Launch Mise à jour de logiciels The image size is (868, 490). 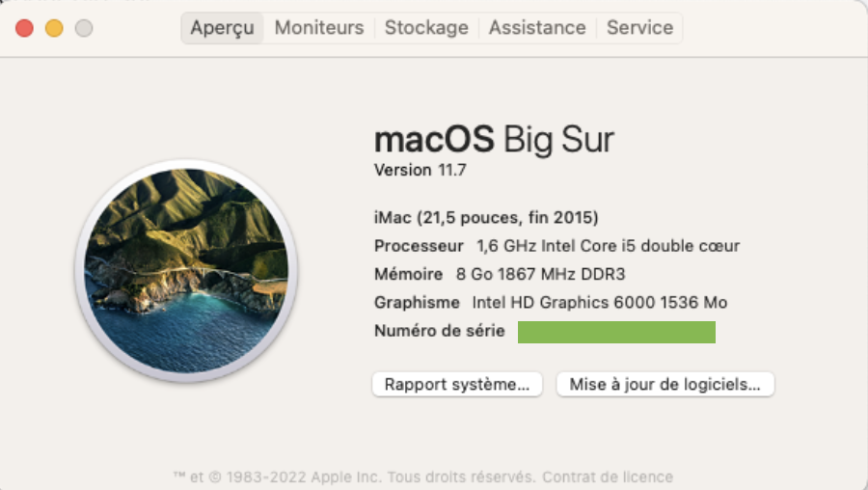pyautogui.click(x=665, y=384)
